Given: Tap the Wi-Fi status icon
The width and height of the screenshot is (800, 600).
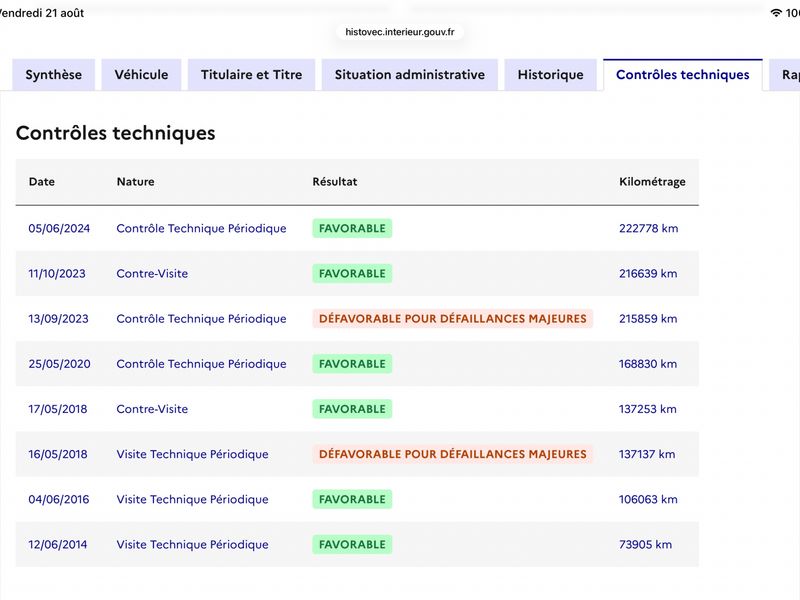Looking at the screenshot, I should coord(776,13).
